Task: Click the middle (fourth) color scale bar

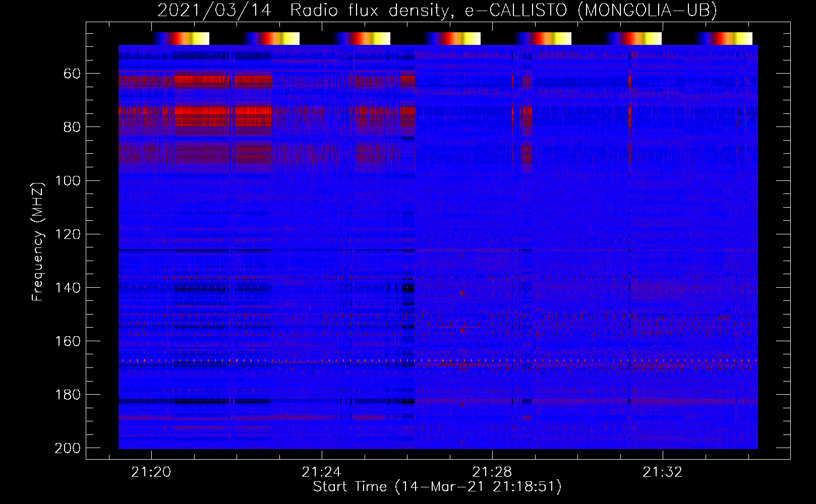Action: click(452, 39)
